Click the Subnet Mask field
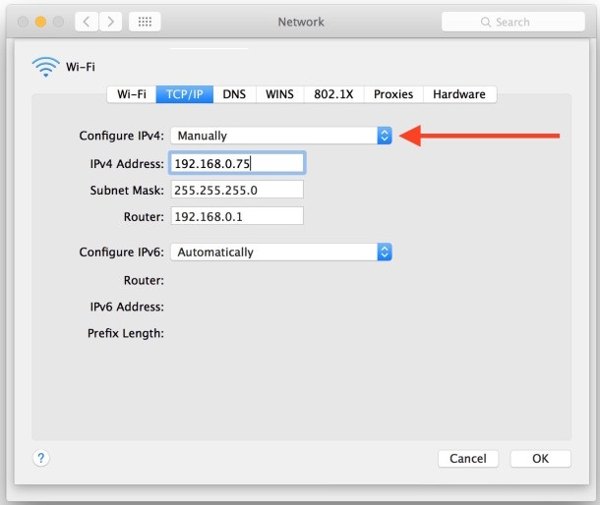This screenshot has width=600, height=505. (237, 190)
